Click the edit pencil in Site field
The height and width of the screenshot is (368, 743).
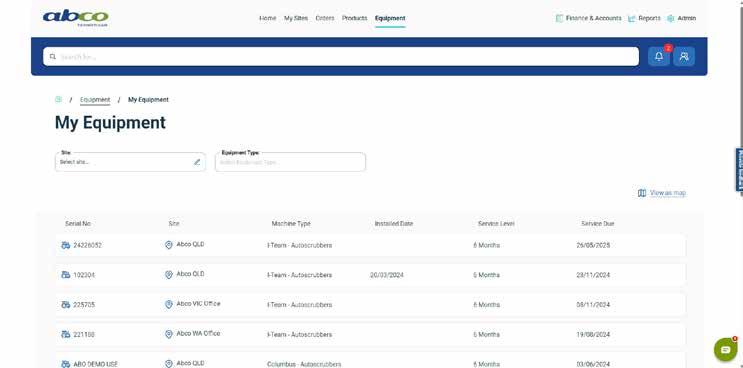[197, 162]
